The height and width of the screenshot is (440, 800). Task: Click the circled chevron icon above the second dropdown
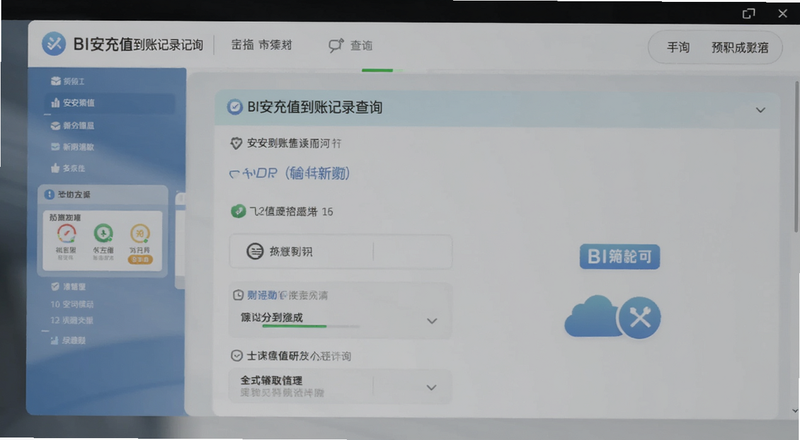[236, 356]
